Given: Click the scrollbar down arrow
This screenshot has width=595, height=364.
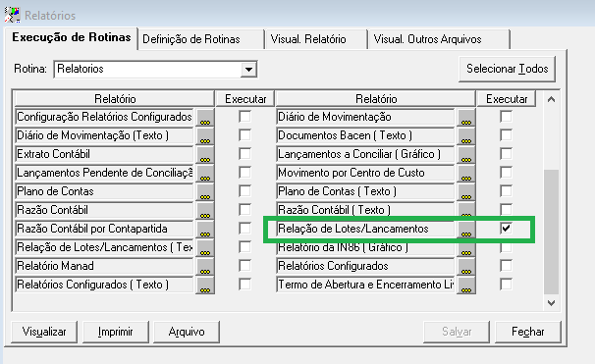Looking at the screenshot, I should (x=552, y=303).
